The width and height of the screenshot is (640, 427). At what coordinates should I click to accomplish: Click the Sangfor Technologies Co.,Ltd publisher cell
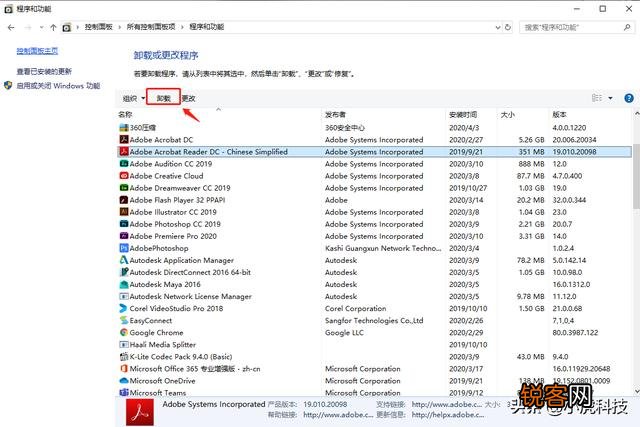click(374, 320)
